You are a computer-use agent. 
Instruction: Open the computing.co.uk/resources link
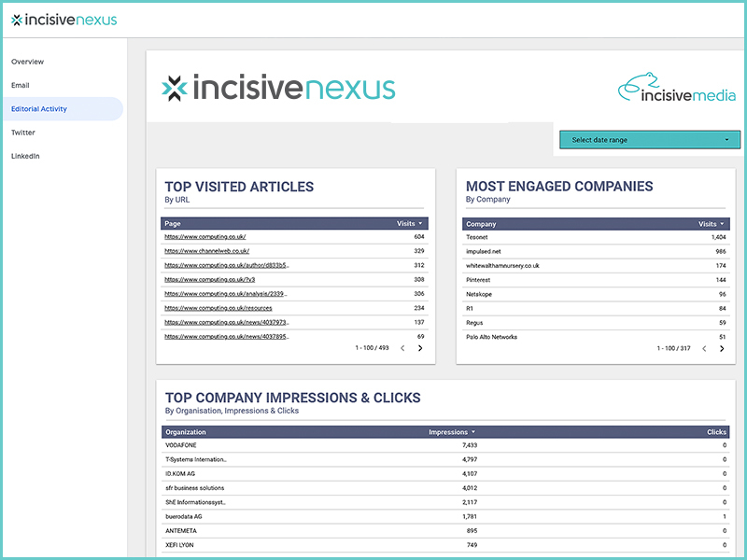(218, 308)
